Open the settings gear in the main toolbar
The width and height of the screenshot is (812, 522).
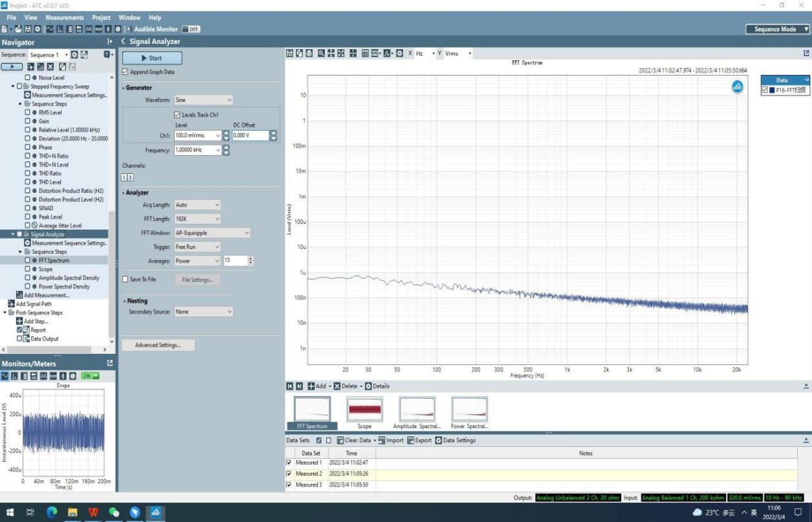pos(36,29)
